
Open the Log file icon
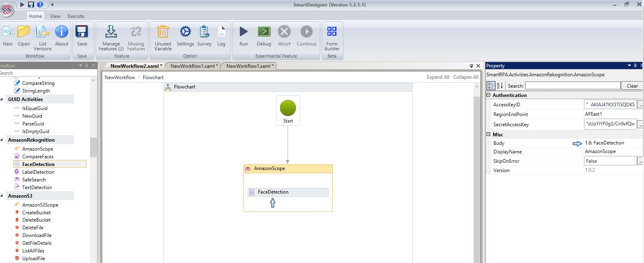pyautogui.click(x=221, y=32)
